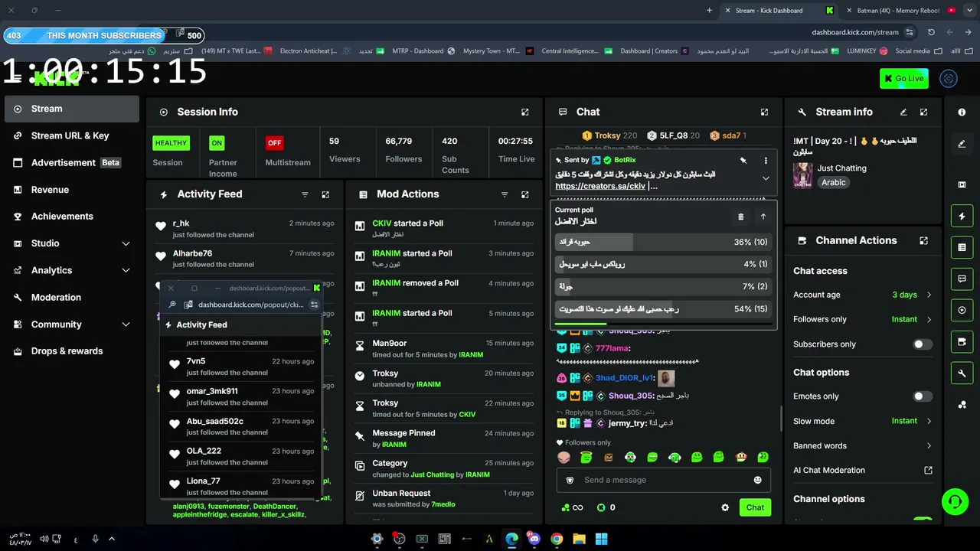Screen dimensions: 980x551
Task: Open the Stream page in sidebar
Action: click(72, 109)
